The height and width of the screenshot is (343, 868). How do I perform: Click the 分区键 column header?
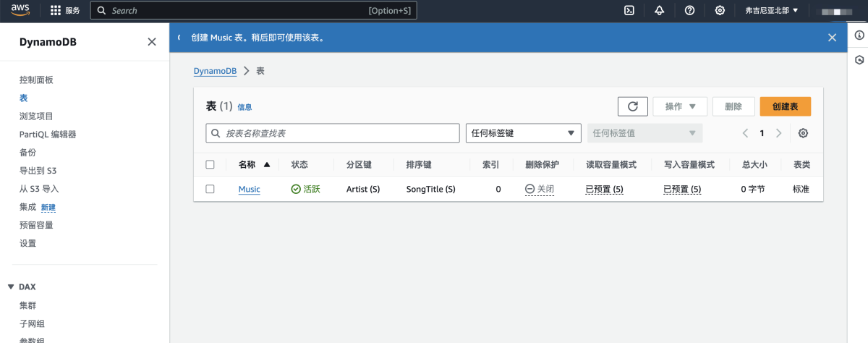(x=359, y=165)
